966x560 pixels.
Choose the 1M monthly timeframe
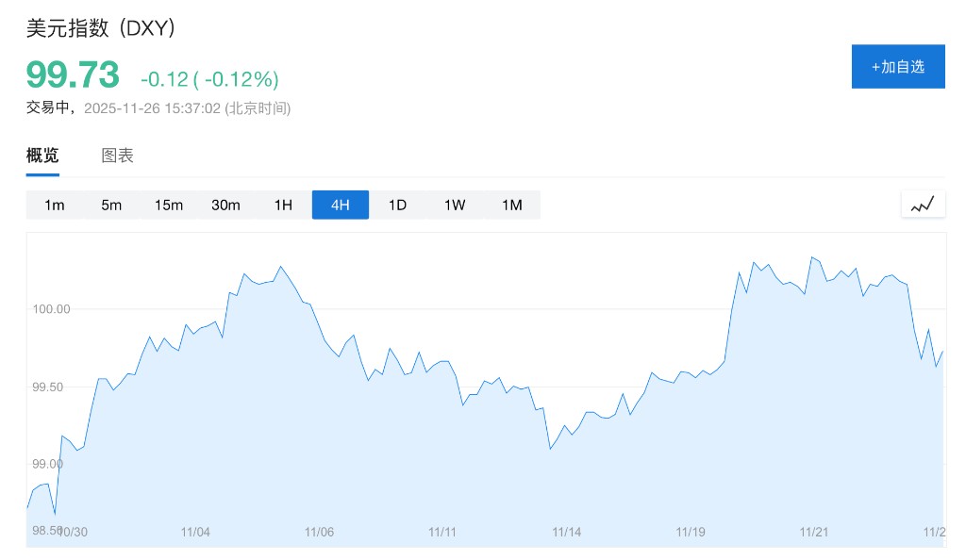click(512, 205)
